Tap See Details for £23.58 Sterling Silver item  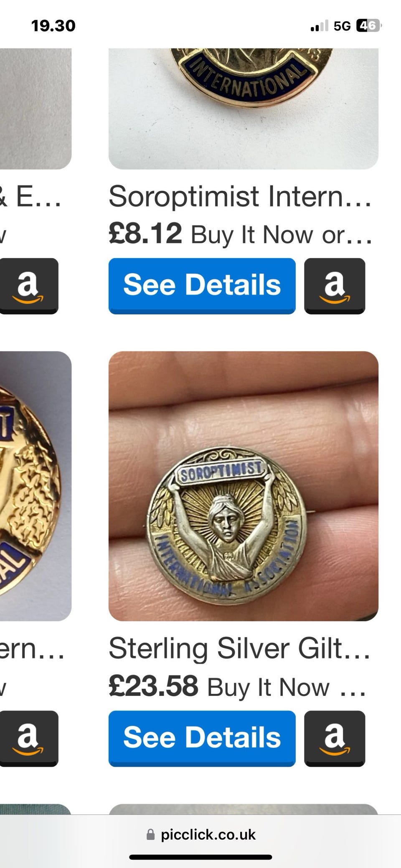click(x=202, y=738)
